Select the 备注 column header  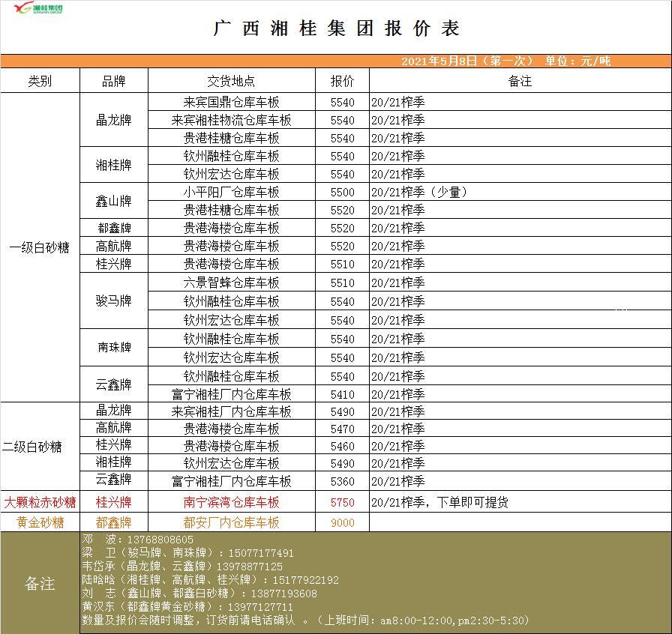pyautogui.click(x=519, y=81)
